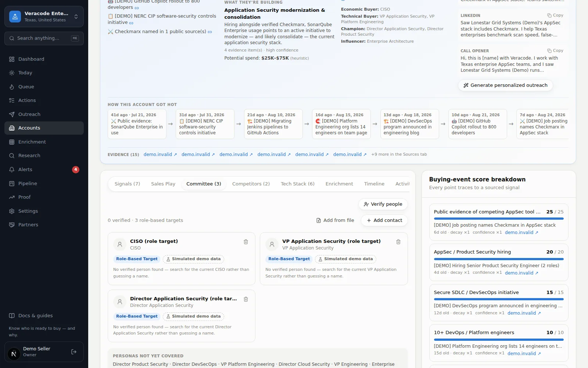This screenshot has height=368, width=588.
Task: Click Role-Based Target badge on CISO card
Action: (137, 259)
